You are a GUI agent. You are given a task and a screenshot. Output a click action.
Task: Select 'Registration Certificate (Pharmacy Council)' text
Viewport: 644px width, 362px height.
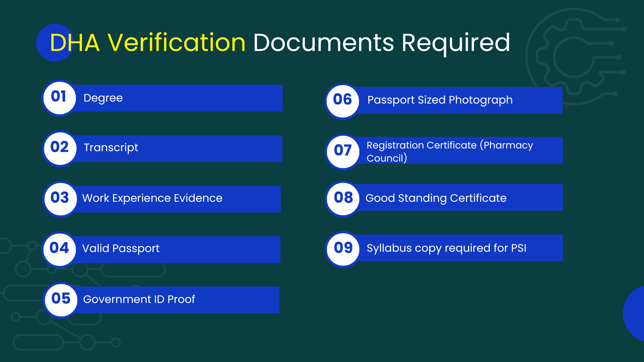click(449, 152)
